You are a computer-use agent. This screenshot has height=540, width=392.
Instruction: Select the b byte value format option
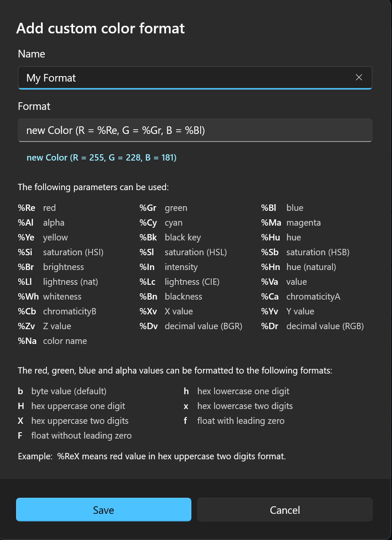coord(20,391)
